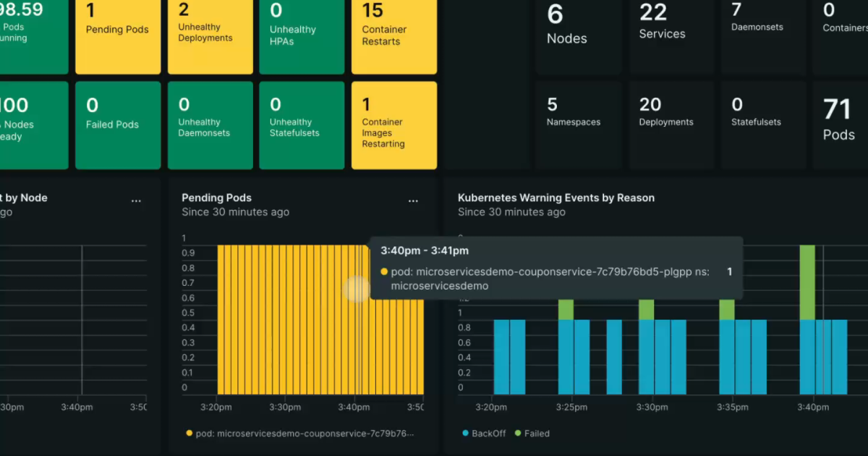Open the Pending Pods chart ellipsis menu
The image size is (868, 456).
tap(413, 201)
